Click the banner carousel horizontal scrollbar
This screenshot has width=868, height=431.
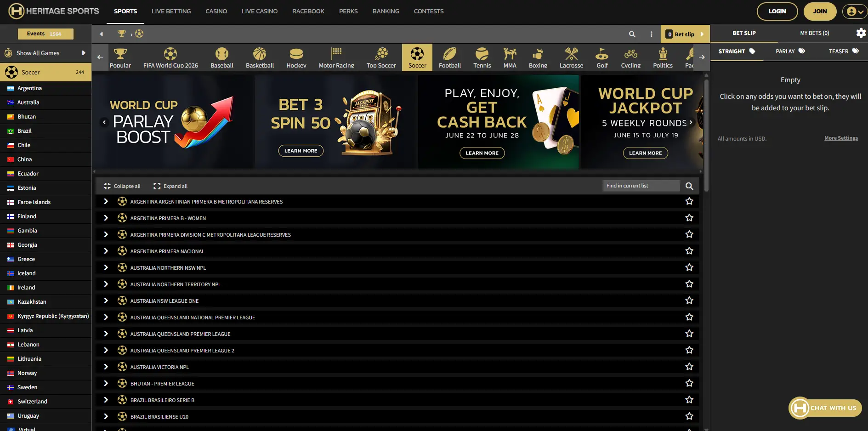(397, 172)
